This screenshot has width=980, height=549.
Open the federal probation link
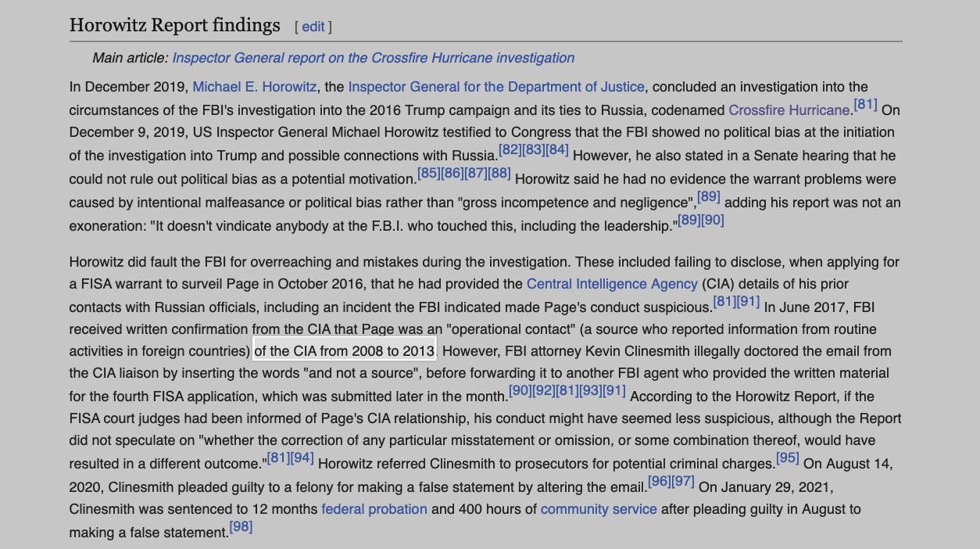[x=374, y=509]
